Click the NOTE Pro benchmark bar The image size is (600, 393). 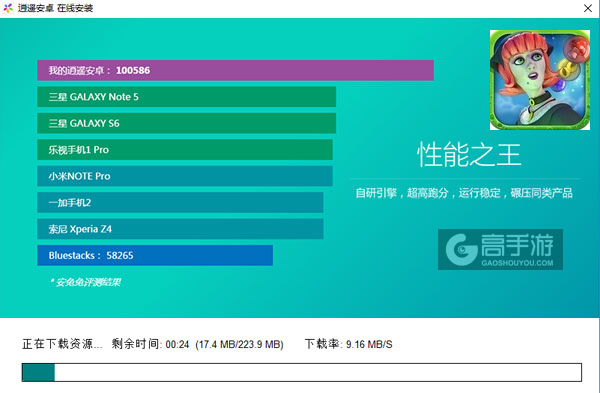click(x=185, y=176)
